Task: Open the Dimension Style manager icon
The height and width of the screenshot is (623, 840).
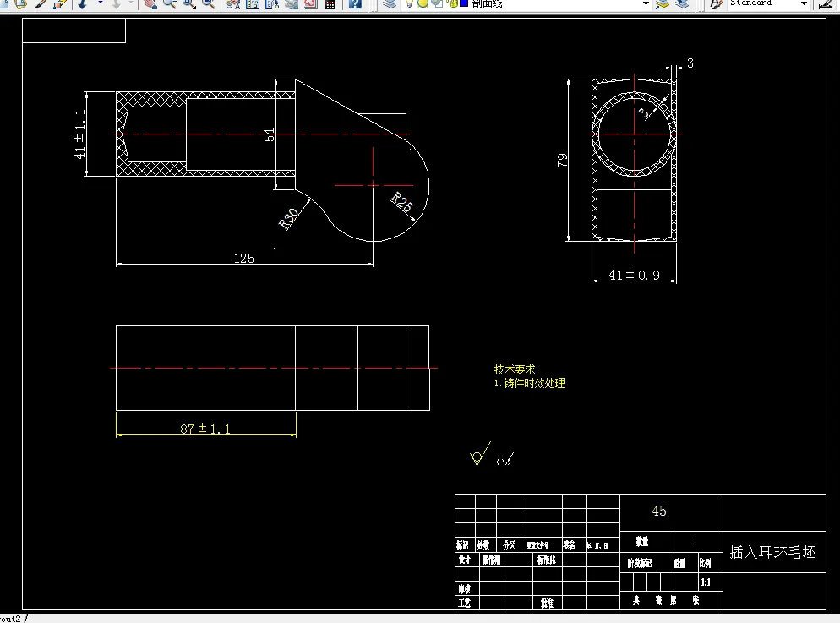Action: [x=826, y=3]
